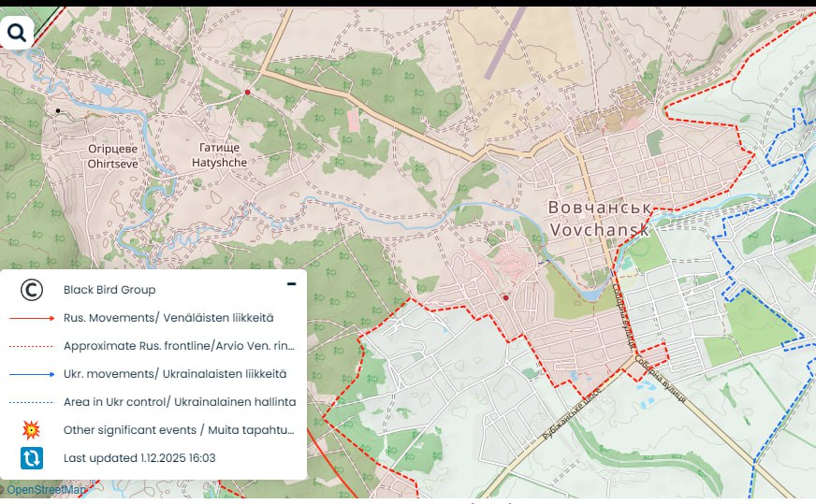Select the red arrow Rus. Movements legend icon

32,318
